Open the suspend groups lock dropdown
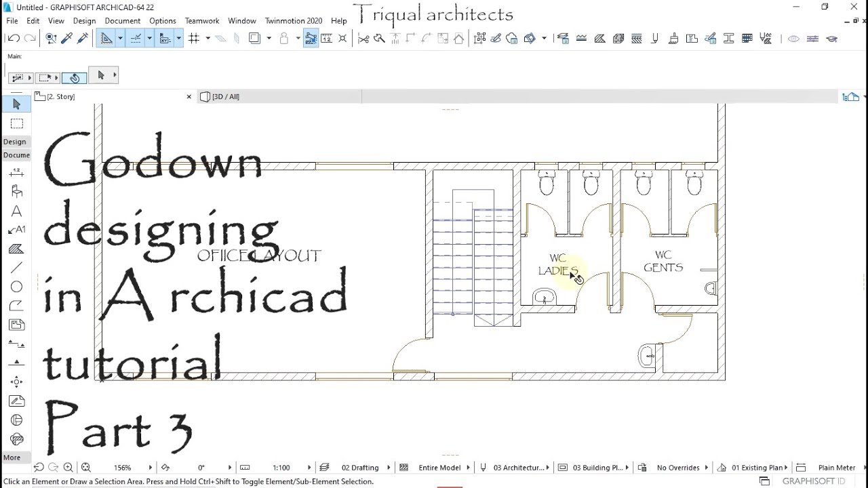The image size is (868, 488). pos(298,39)
